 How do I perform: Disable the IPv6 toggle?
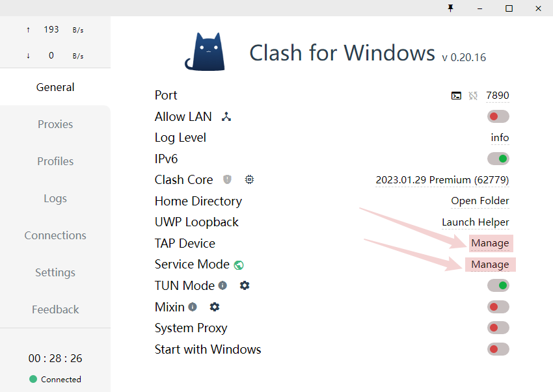(498, 159)
